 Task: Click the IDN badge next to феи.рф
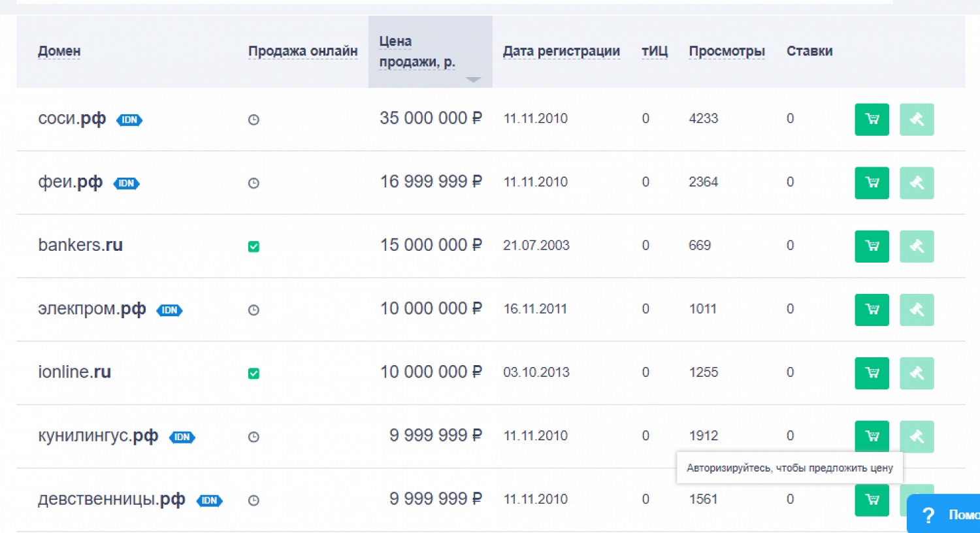pyautogui.click(x=127, y=183)
